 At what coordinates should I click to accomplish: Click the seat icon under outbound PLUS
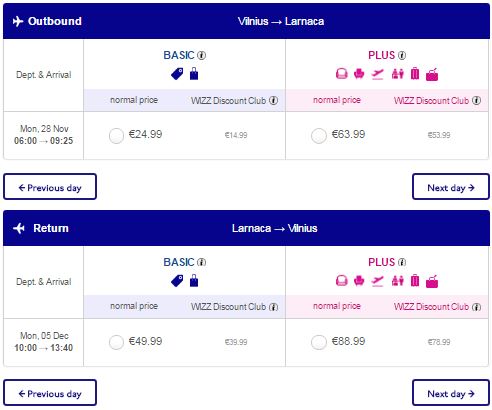[x=359, y=74]
